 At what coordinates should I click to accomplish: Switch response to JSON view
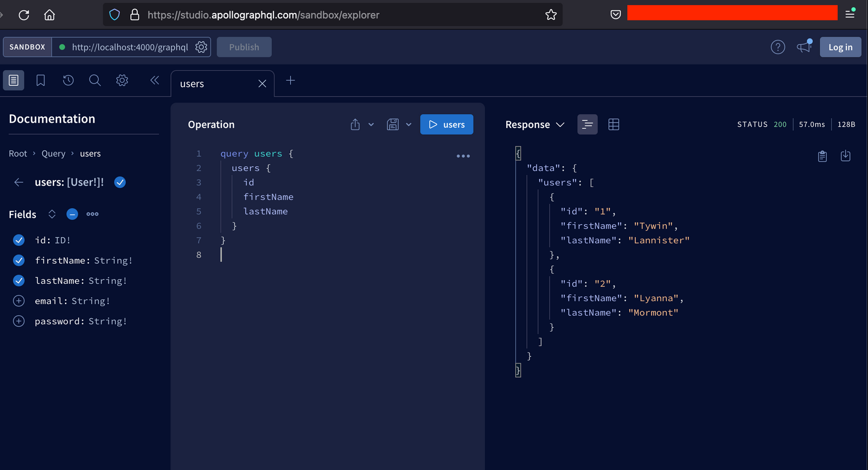click(588, 124)
